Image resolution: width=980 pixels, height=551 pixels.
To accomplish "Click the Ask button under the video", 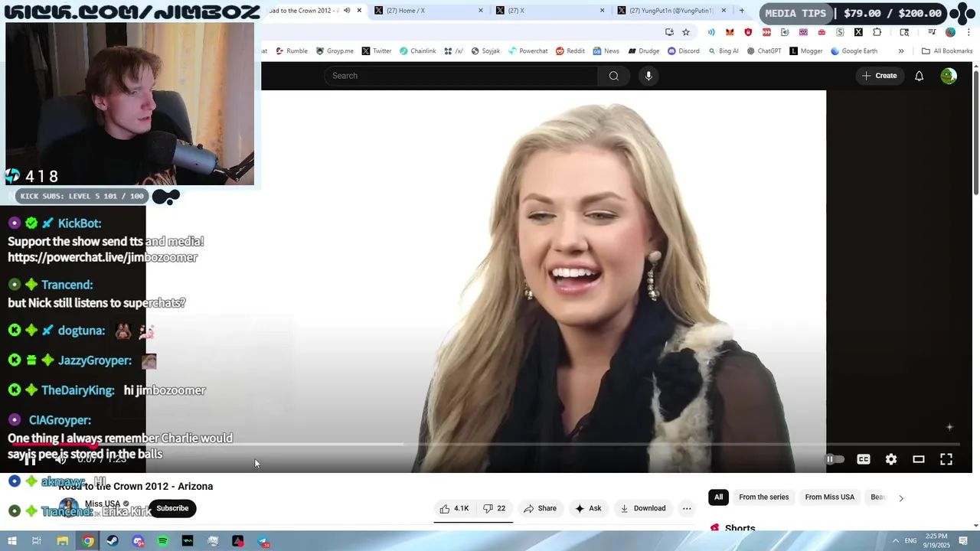I will [x=588, y=508].
